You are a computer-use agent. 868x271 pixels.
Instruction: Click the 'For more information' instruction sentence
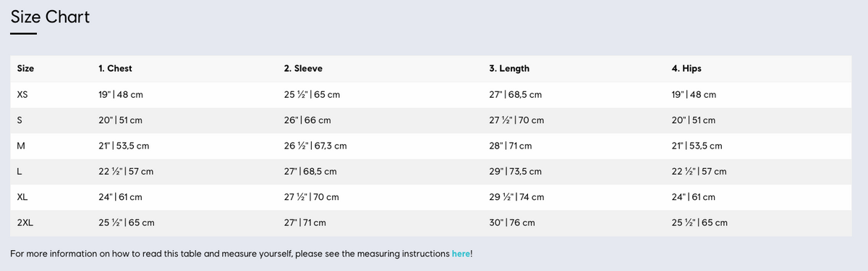tap(242, 254)
